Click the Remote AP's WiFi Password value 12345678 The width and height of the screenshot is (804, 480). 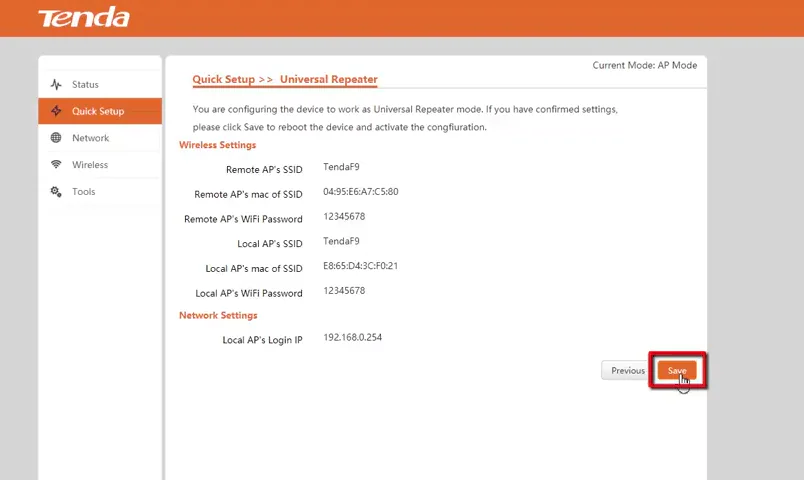344,216
